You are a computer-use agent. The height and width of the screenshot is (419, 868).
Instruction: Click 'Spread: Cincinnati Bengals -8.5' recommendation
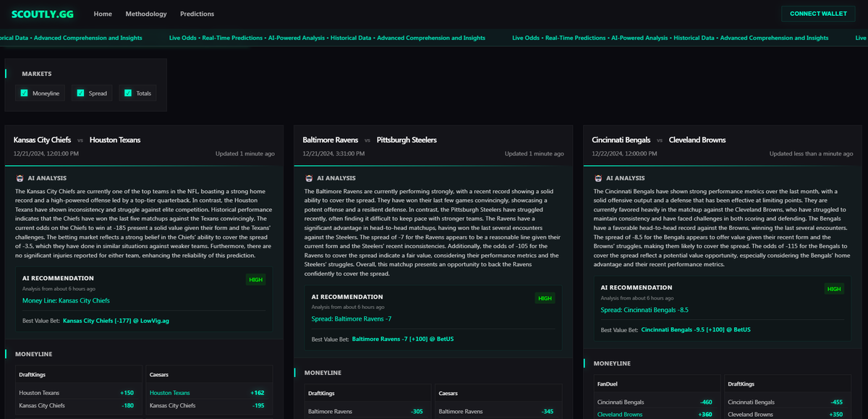(x=644, y=310)
